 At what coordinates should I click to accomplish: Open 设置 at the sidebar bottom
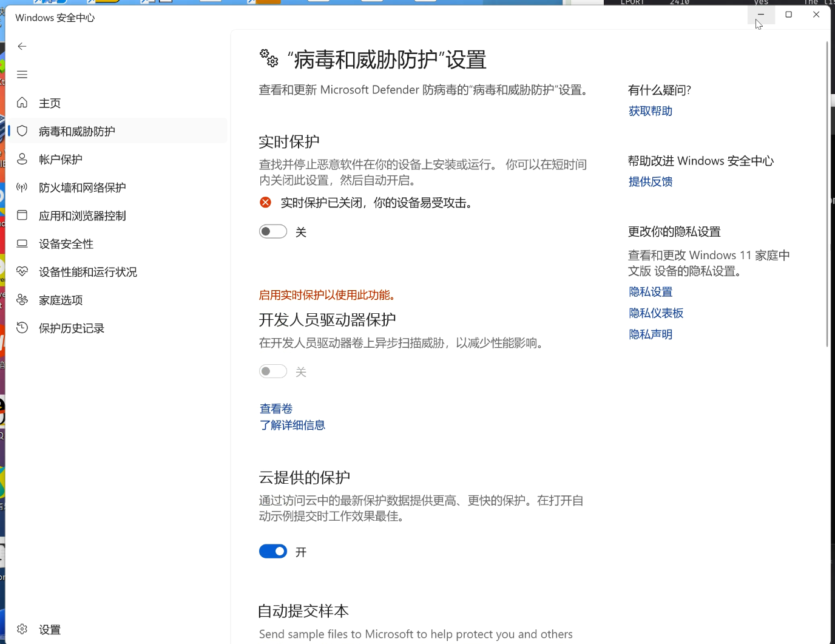(x=118, y=629)
